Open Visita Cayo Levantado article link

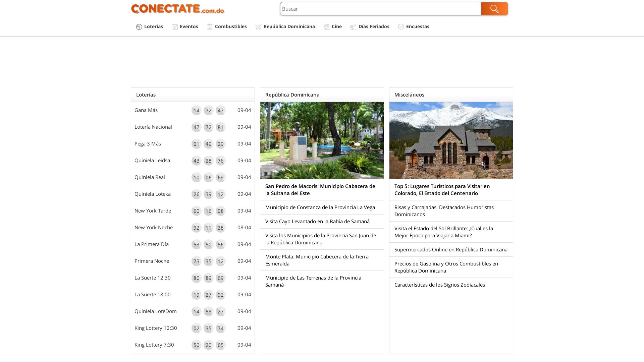[317, 222]
